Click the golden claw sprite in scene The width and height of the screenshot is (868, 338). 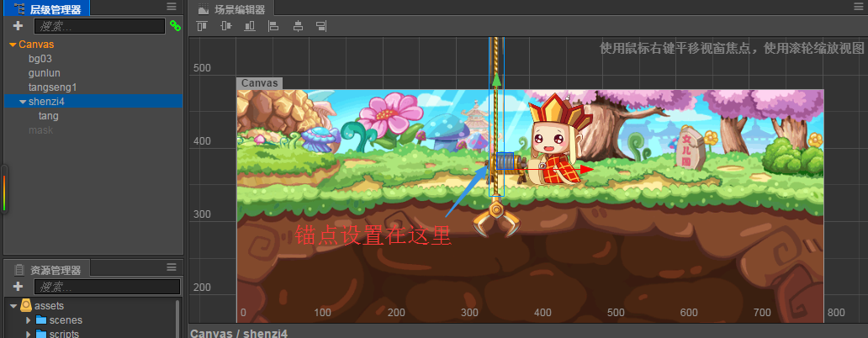pos(496,219)
